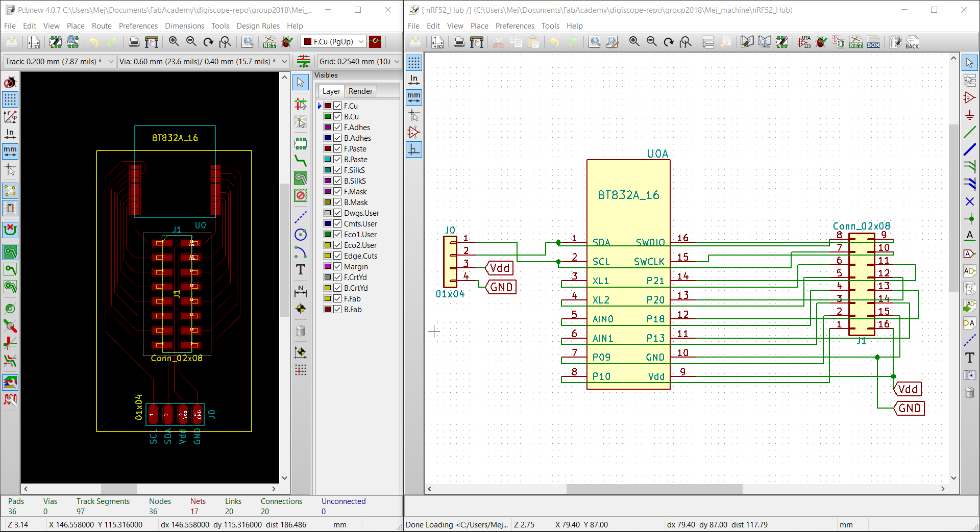Screen dimensions: 980x532
Task: Open Eeschema Tools menu
Action: tap(550, 26)
